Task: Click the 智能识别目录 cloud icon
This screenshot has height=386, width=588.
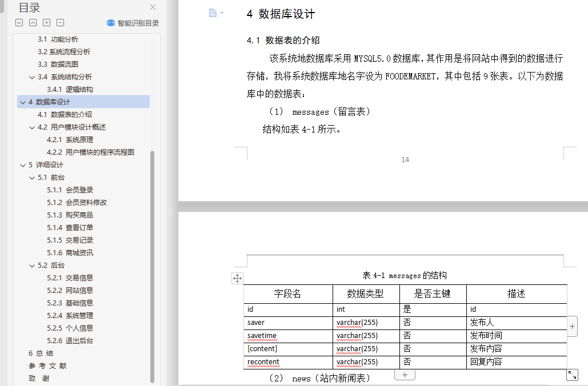Action: 111,23
